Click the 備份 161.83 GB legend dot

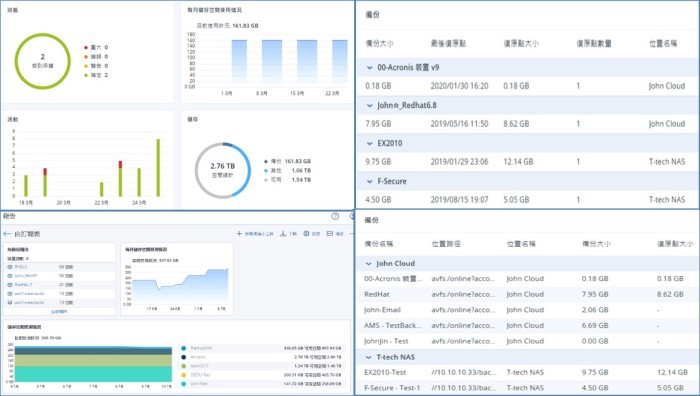pos(266,162)
